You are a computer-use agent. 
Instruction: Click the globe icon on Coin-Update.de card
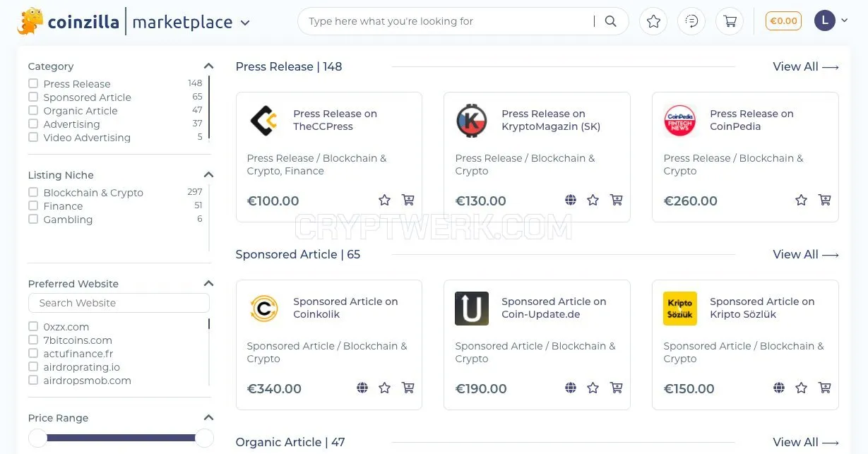click(571, 388)
